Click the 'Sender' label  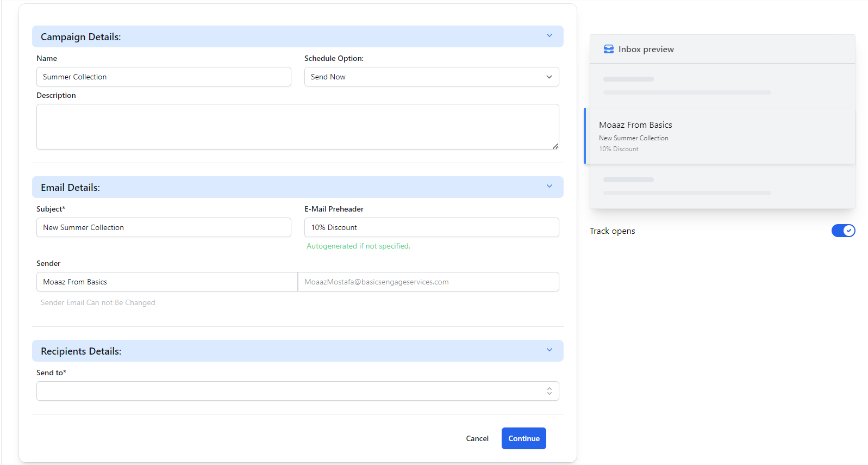[48, 263]
